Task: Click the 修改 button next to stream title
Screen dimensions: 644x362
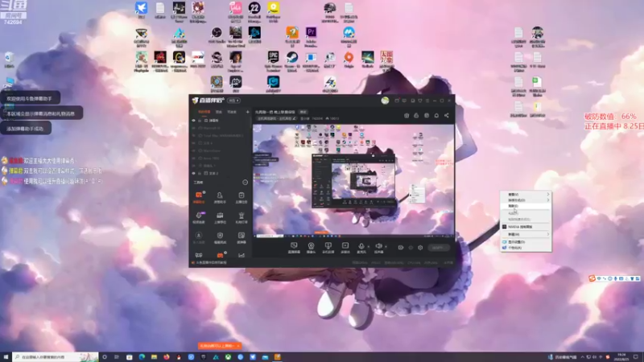Action: pos(303,112)
